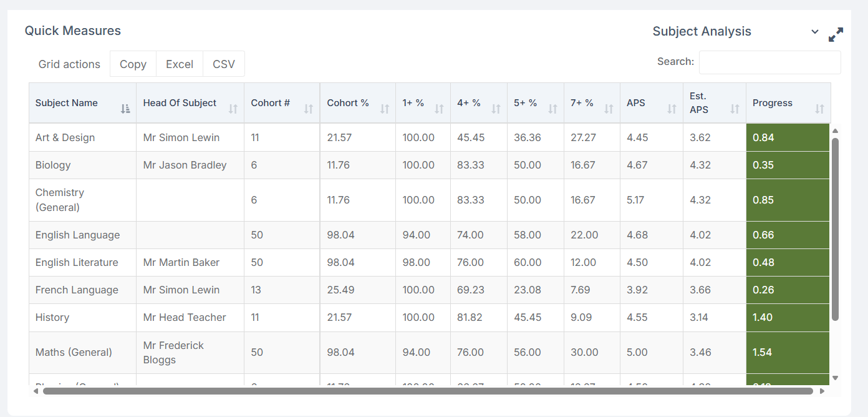Sort by Subject Name column icon

coord(125,109)
